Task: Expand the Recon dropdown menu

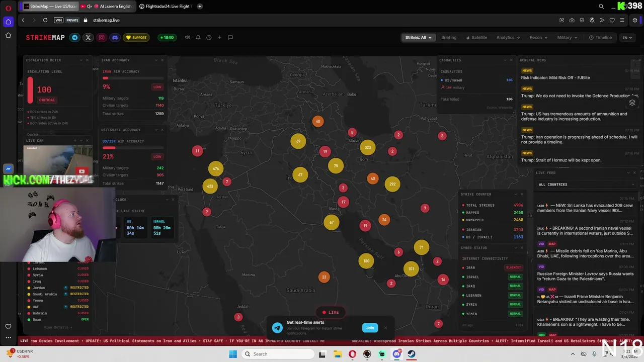Action: pyautogui.click(x=538, y=37)
